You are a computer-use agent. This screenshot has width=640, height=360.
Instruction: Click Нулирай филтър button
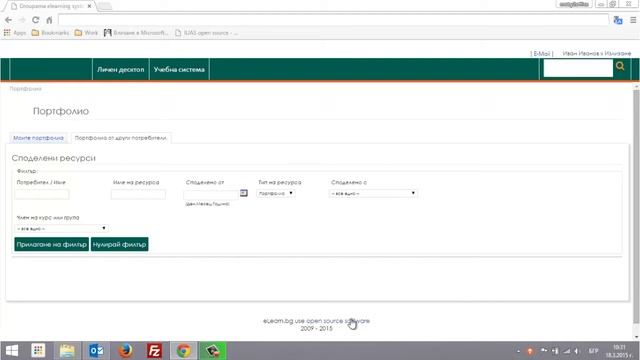click(x=119, y=244)
